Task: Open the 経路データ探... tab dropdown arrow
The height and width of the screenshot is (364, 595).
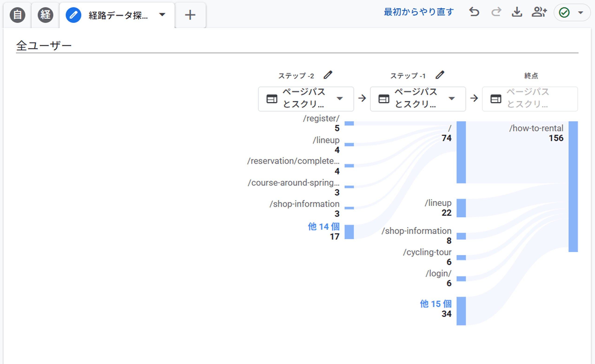Action: click(162, 15)
